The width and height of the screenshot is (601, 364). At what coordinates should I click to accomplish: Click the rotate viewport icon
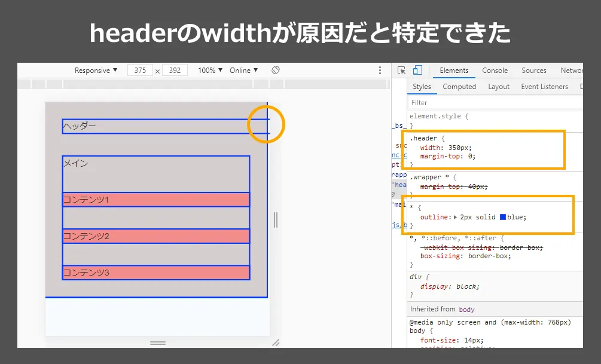pos(276,70)
